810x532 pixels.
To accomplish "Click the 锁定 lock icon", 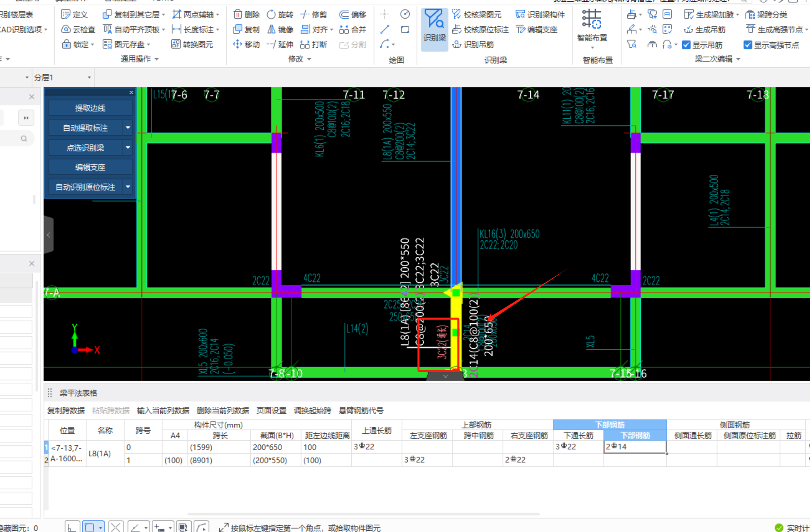I will 66,44.
